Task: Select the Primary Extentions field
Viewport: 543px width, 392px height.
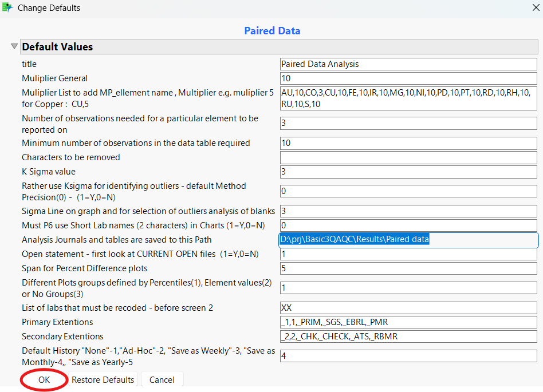Action: 408,322
